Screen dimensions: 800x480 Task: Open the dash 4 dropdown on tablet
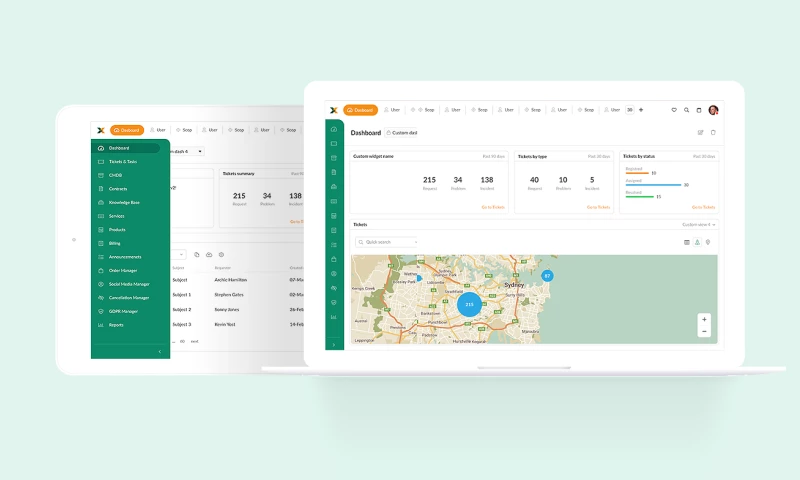(187, 151)
